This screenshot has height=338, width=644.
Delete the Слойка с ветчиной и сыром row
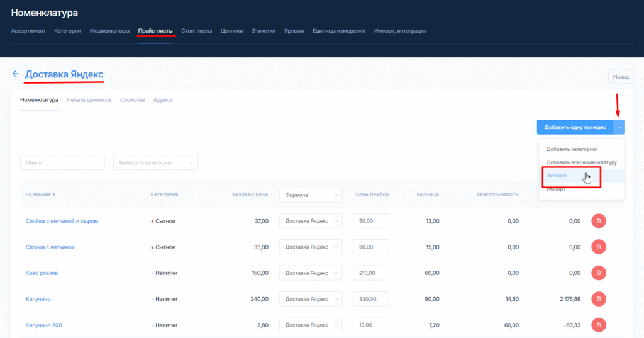coord(598,221)
